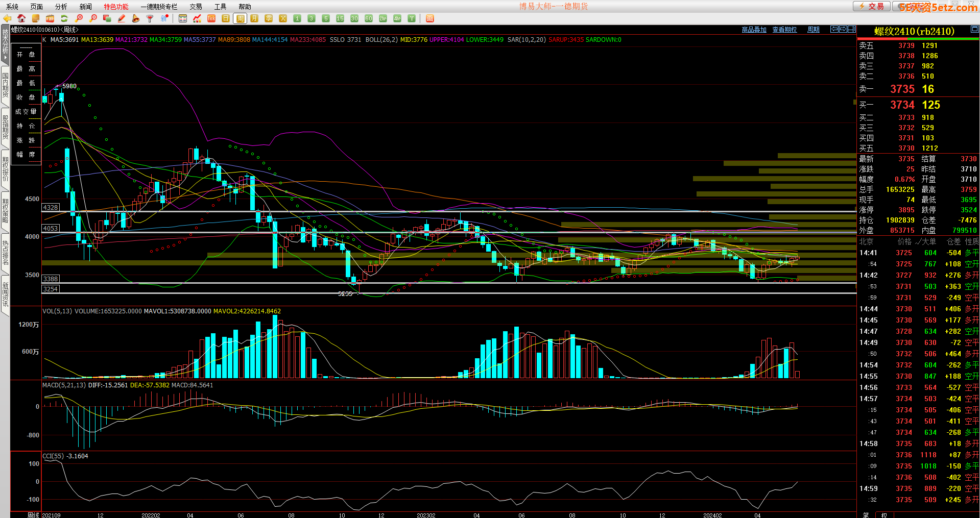
Task: Click the overlapping windows toolbar icon
Action: click(107, 18)
